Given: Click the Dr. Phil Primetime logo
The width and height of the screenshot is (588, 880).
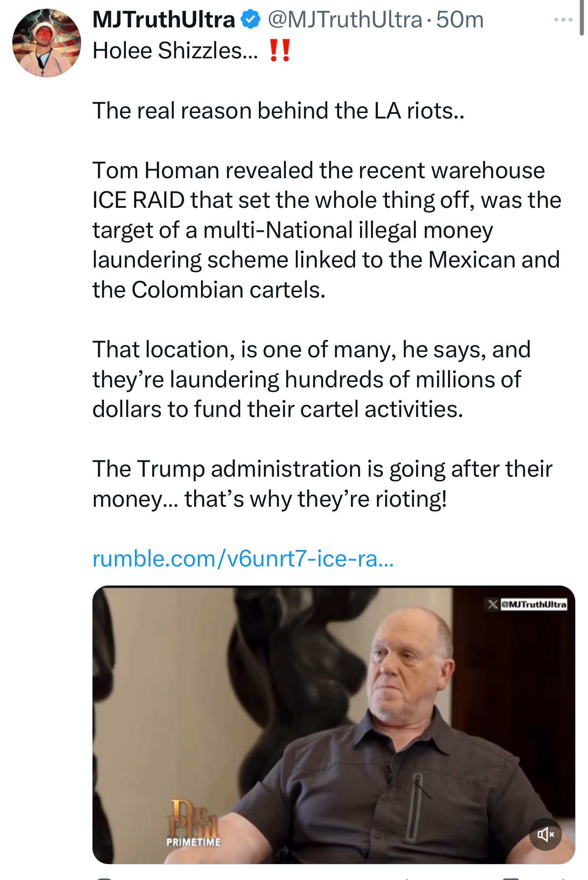Looking at the screenshot, I should pyautogui.click(x=194, y=823).
